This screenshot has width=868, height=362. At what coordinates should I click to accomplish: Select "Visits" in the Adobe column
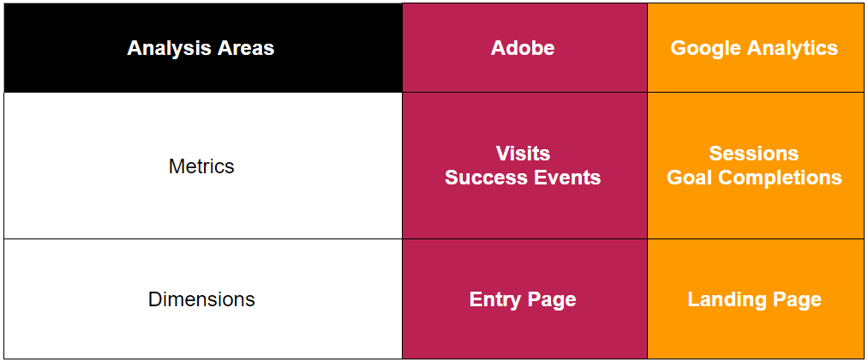tap(523, 154)
